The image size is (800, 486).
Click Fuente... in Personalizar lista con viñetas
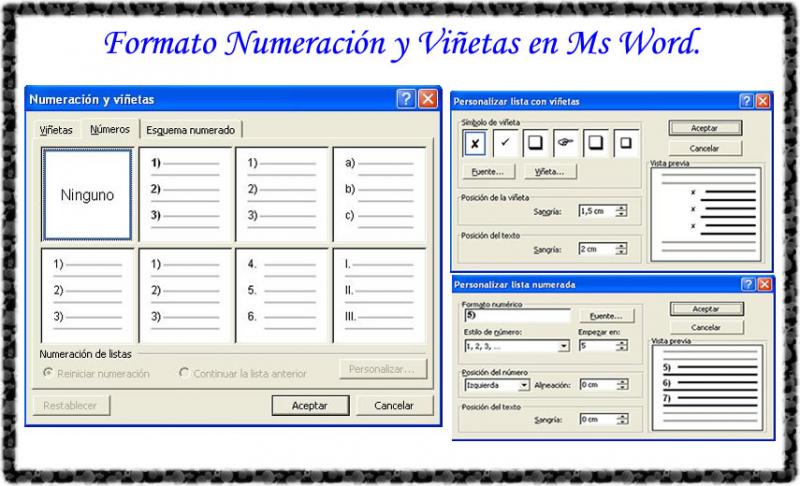coord(488,172)
